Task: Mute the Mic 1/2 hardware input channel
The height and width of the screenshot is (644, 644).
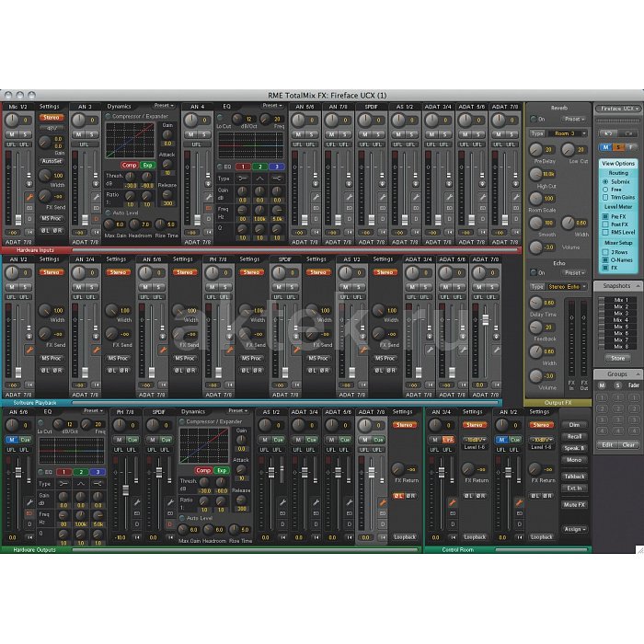Action: (x=12, y=134)
